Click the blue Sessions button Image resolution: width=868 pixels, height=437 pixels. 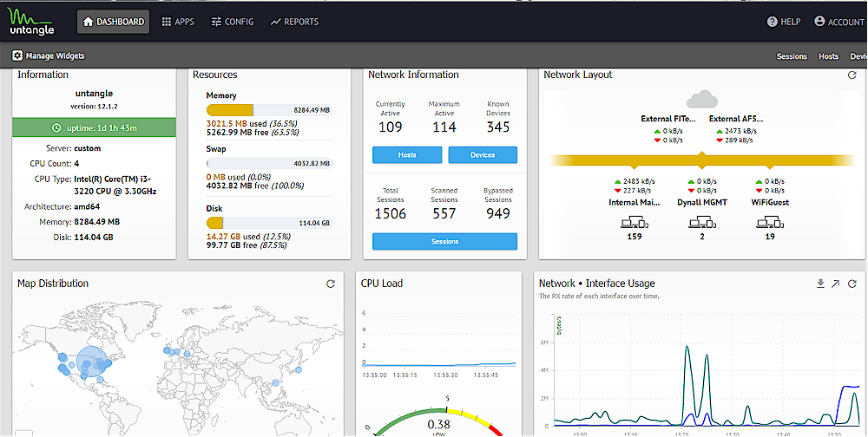pyautogui.click(x=444, y=241)
